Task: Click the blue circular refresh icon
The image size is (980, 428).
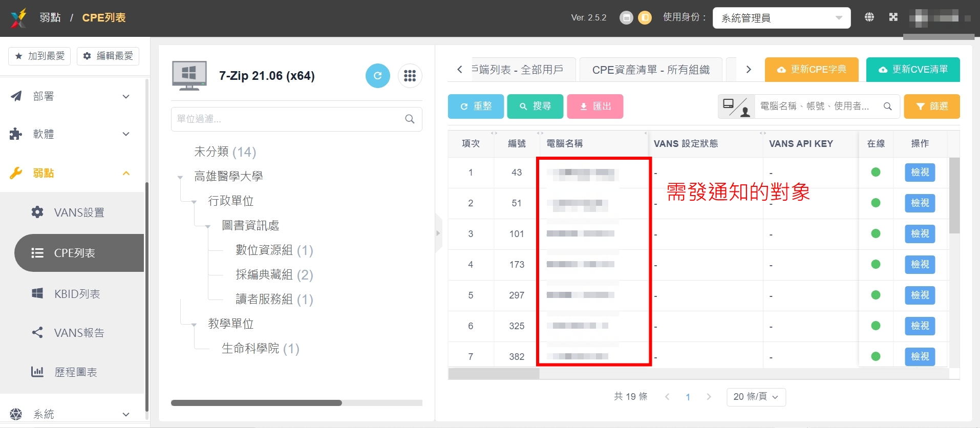Action: coord(378,76)
